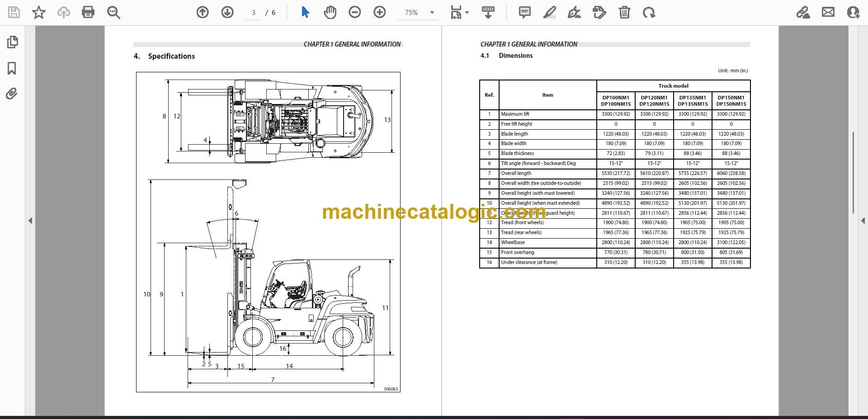Upload file to cloud icon
This screenshot has width=868, height=419.
click(63, 13)
